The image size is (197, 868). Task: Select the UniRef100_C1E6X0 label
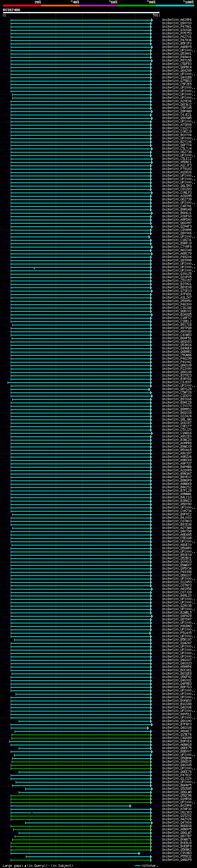(x=177, y=396)
